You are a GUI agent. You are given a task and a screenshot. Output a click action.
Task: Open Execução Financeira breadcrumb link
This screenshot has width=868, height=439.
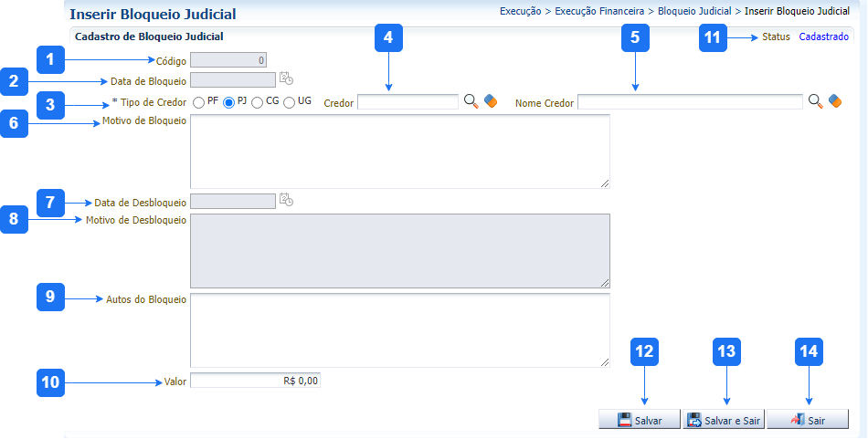point(600,12)
